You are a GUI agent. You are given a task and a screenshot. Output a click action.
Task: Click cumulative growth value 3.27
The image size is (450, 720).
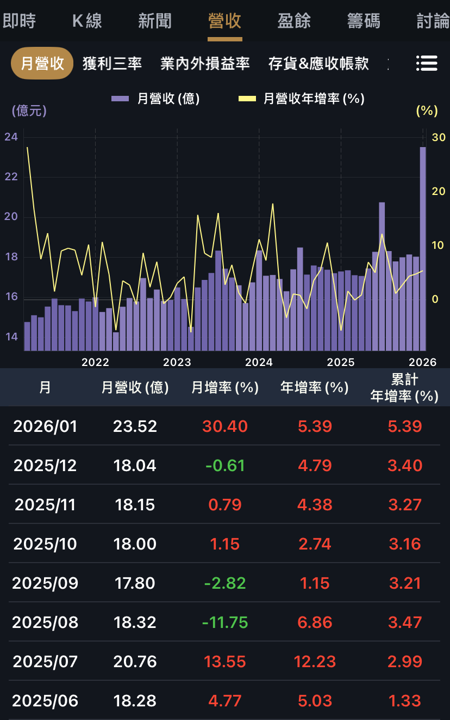[x=405, y=505]
